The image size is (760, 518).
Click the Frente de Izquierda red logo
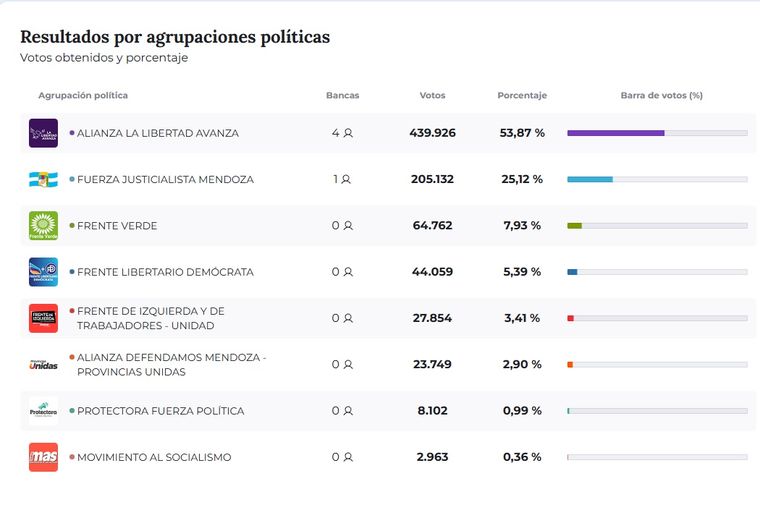pos(43,318)
